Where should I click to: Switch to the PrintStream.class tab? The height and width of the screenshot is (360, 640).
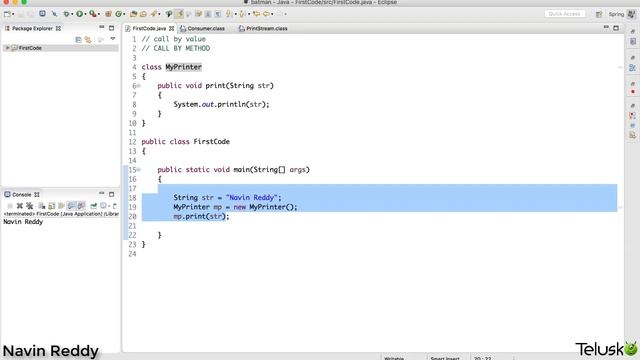(263, 29)
